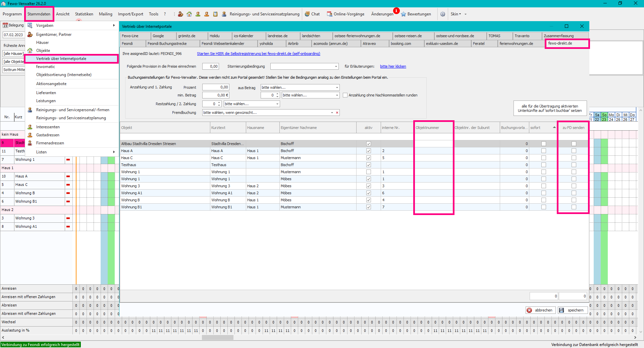This screenshot has width=644, height=348.
Task: Expand the Listen submenu arrow
Action: click(114, 152)
